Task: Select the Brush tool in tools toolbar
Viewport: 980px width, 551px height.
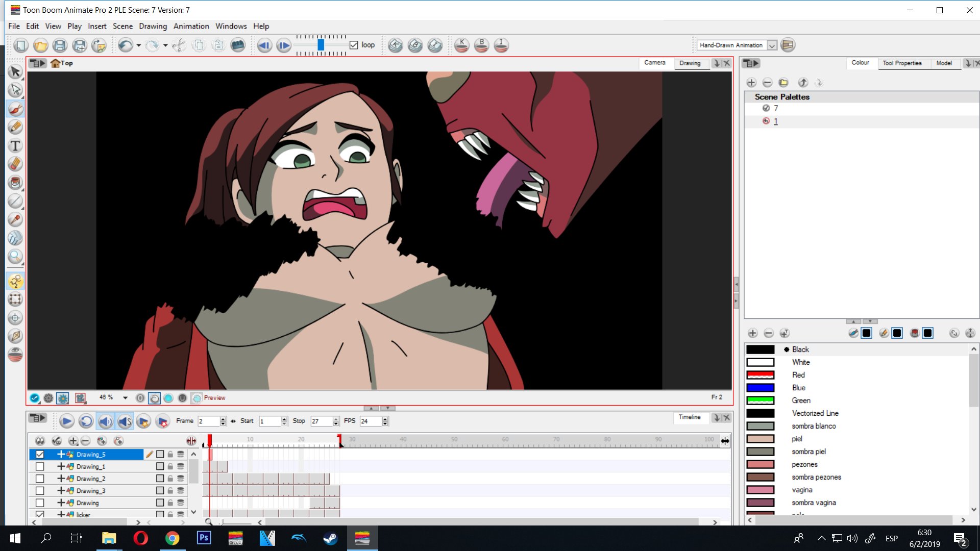Action: (x=15, y=109)
